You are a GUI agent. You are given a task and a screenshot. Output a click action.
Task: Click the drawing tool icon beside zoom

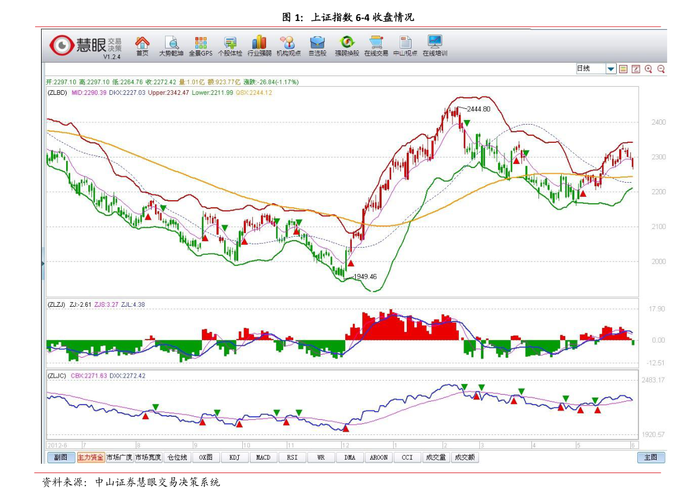[x=633, y=68]
